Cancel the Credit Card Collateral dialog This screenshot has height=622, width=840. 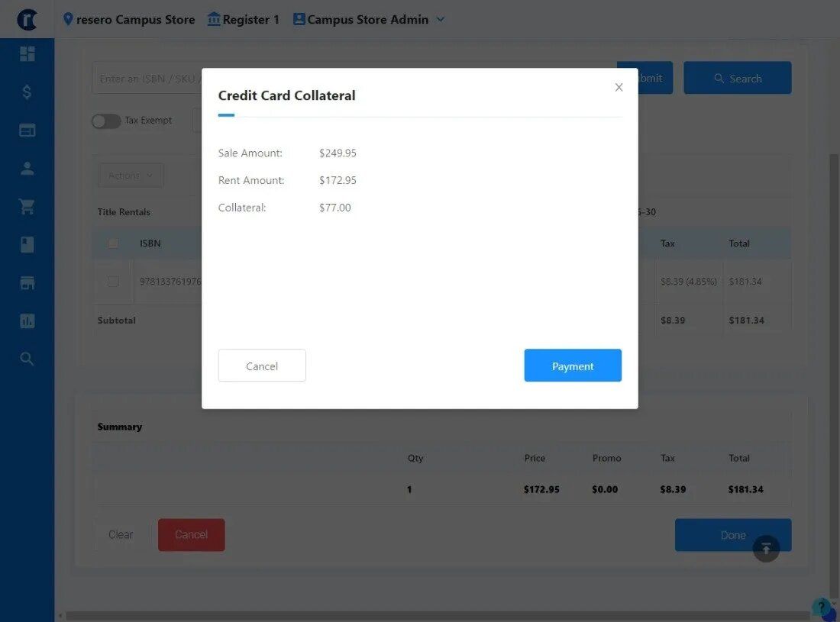262,366
